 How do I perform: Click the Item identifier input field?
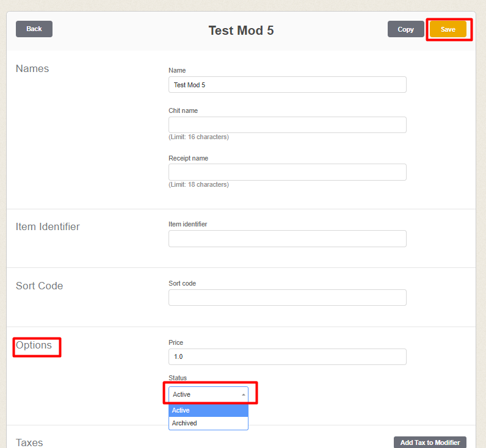click(x=287, y=239)
